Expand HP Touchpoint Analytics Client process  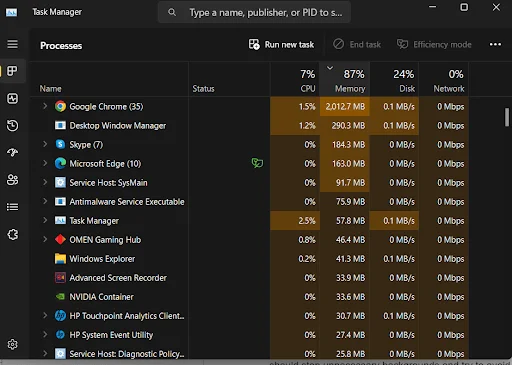pyautogui.click(x=45, y=315)
